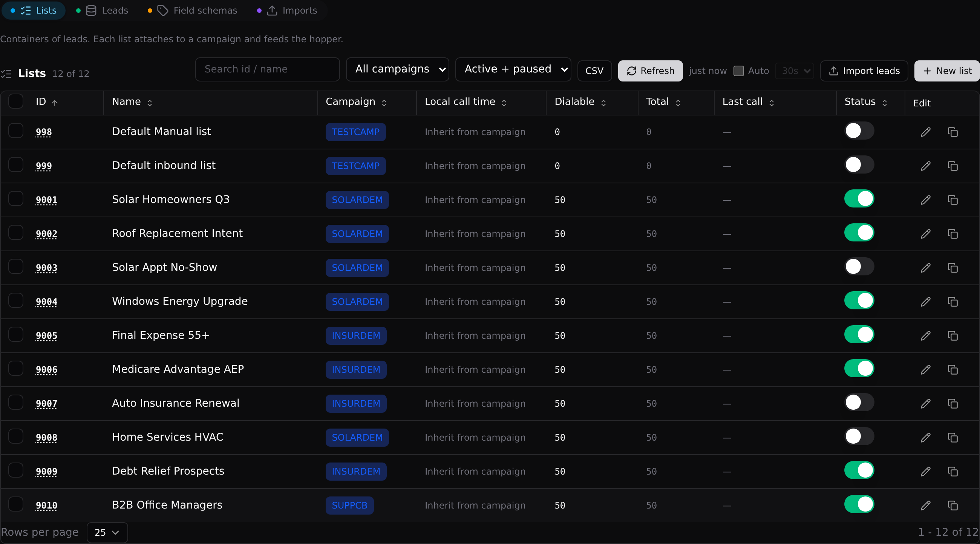Screen dimensions: 980x544
Task: Sort table by Total column
Action: pyautogui.click(x=663, y=102)
